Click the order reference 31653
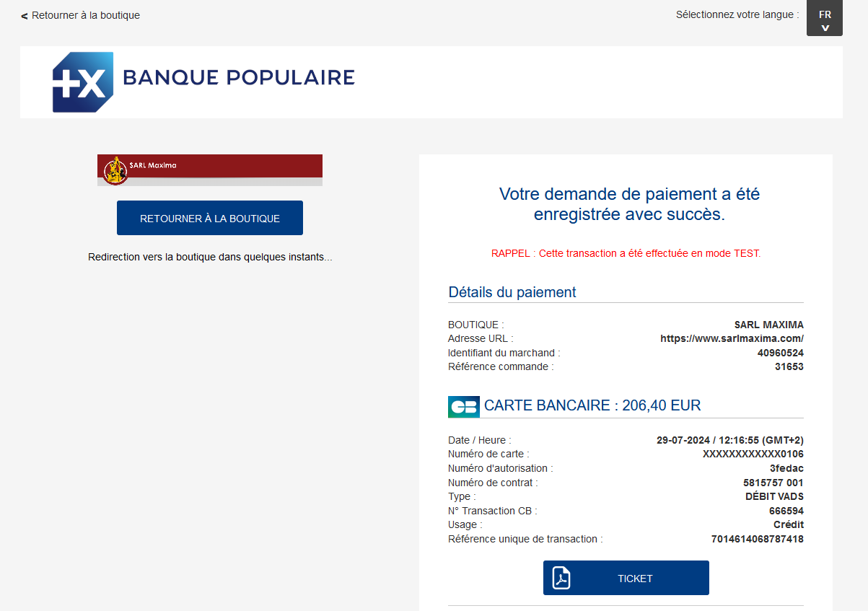Image resolution: width=868 pixels, height=611 pixels. [789, 366]
